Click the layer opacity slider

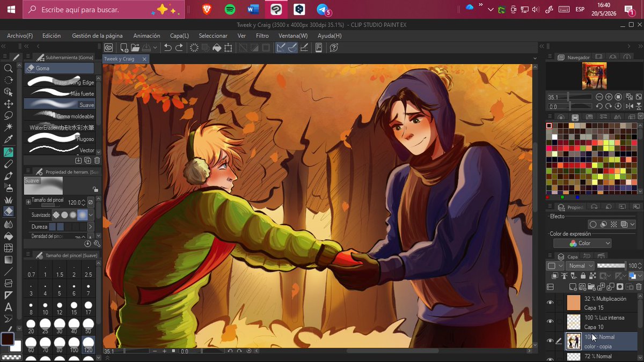point(611,265)
